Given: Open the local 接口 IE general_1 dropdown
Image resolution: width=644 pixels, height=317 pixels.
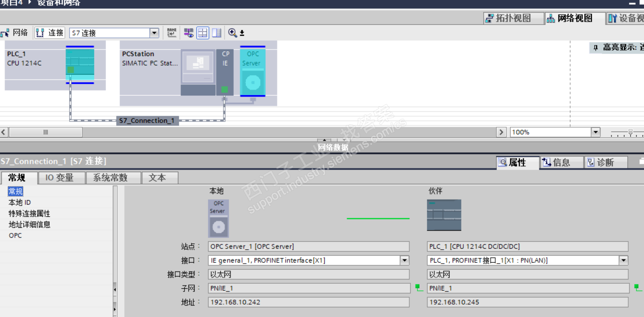Looking at the screenshot, I should [405, 260].
